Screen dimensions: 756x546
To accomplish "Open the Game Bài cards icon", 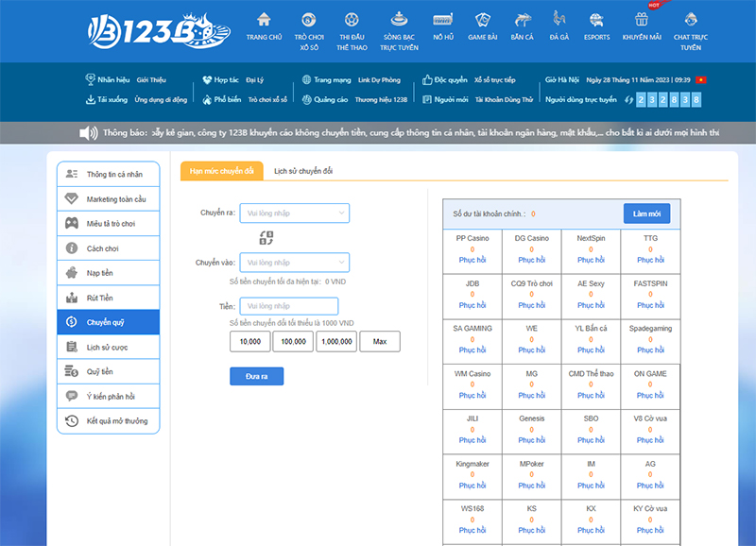I will [x=482, y=20].
